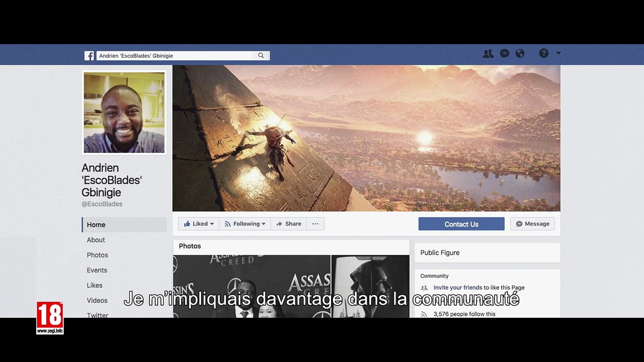The width and height of the screenshot is (644, 362).
Task: Click the Share button
Action: [289, 224]
